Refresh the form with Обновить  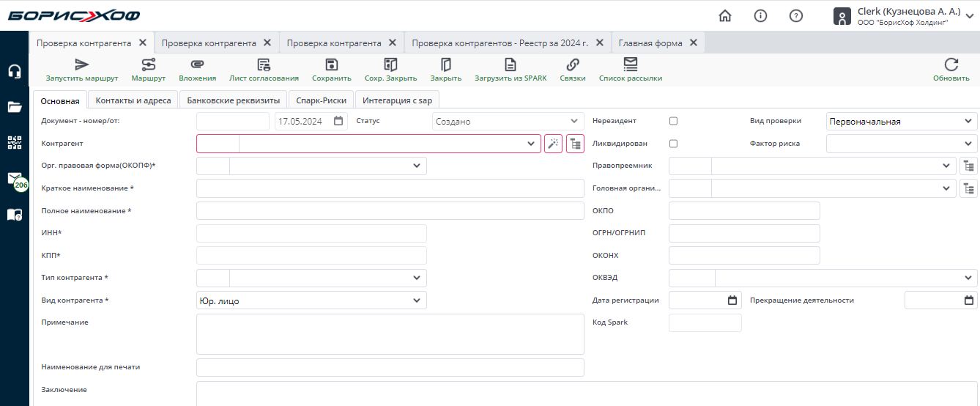point(951,65)
